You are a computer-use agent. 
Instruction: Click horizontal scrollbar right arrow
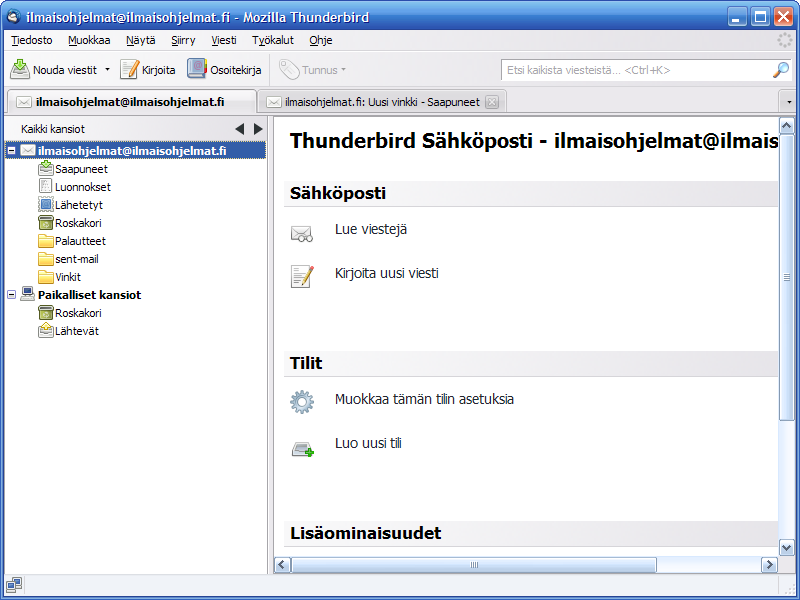point(769,565)
